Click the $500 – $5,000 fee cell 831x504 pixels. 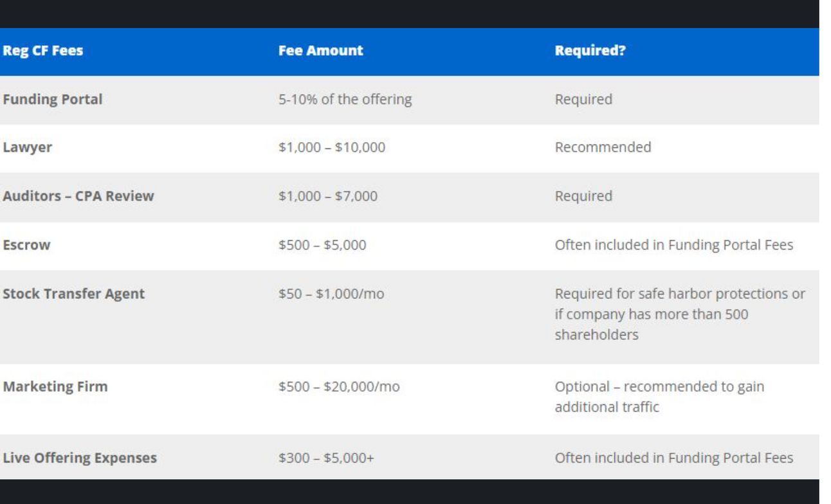(322, 245)
